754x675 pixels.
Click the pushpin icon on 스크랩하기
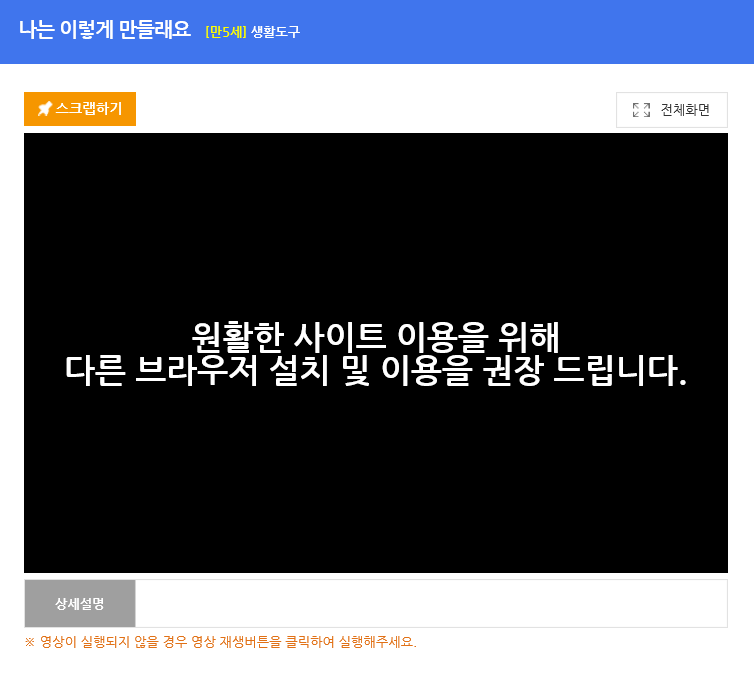click(45, 109)
